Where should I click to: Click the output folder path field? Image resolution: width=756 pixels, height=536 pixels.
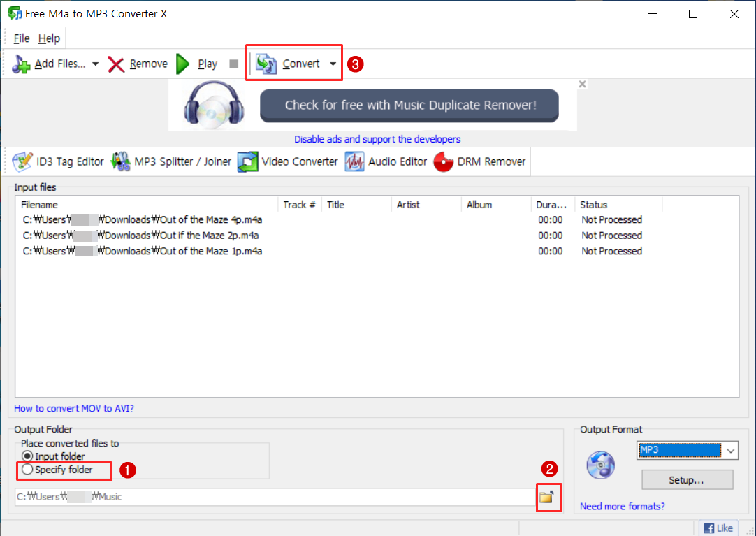pyautogui.click(x=275, y=497)
